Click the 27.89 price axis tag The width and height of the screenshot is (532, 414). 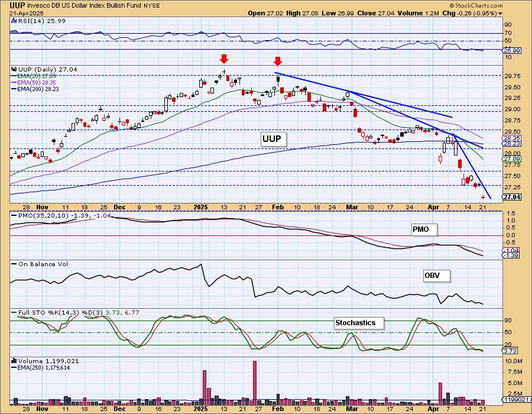[x=512, y=159]
